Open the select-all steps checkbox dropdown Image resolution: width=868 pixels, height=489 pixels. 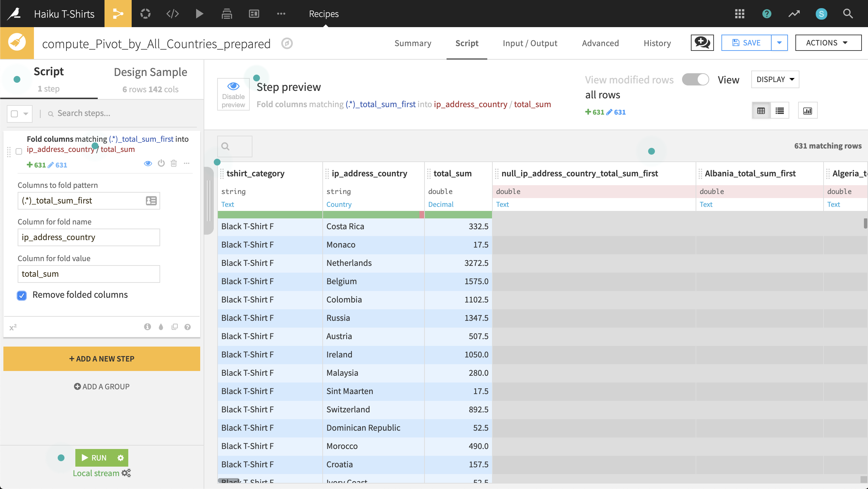click(20, 114)
